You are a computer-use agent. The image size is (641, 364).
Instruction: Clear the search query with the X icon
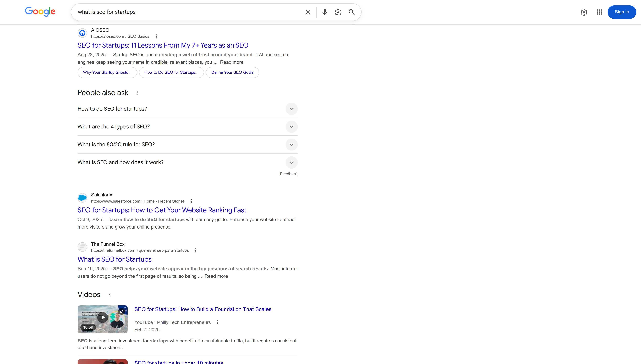[308, 12]
